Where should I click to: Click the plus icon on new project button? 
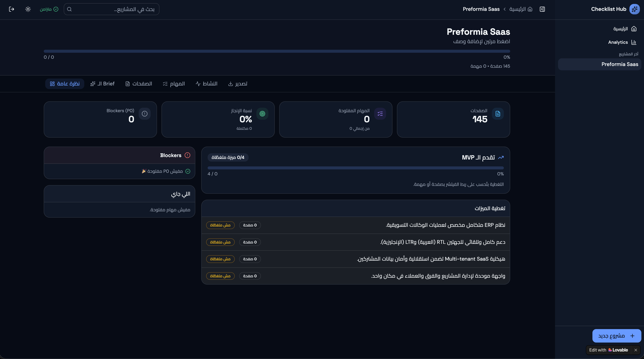tap(632, 336)
